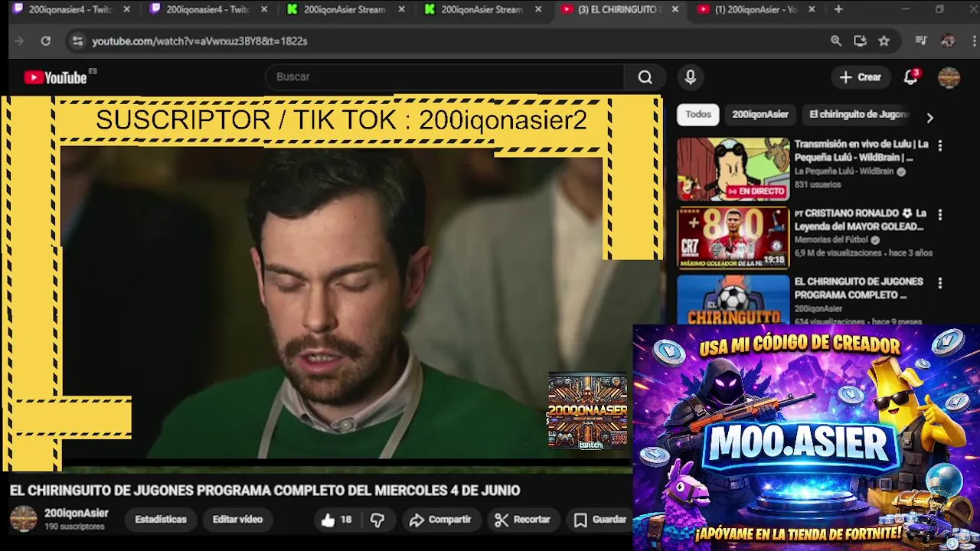
Task: Select the Todos filter chip
Action: click(x=697, y=115)
